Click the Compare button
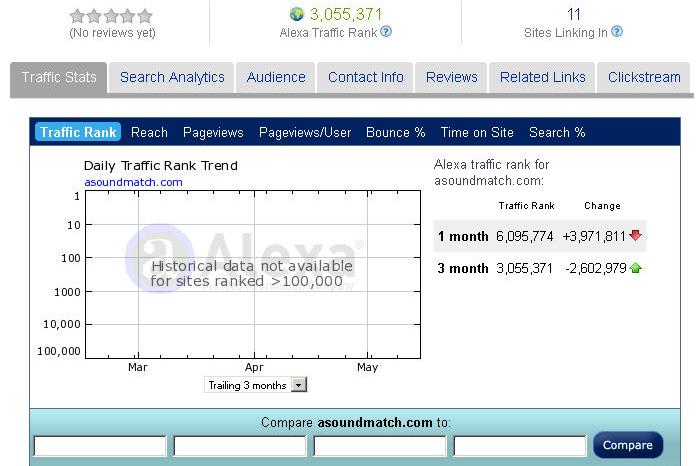The width and height of the screenshot is (698, 466). tap(628, 445)
